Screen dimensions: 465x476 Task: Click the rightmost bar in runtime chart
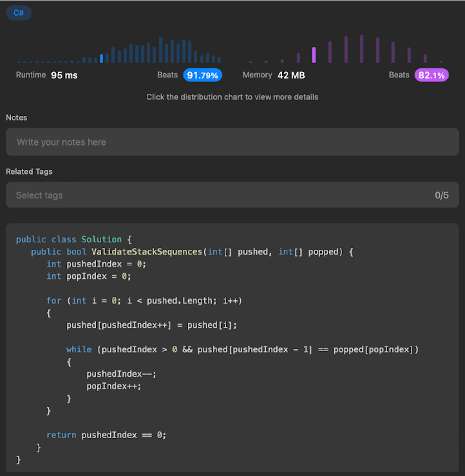pos(219,60)
